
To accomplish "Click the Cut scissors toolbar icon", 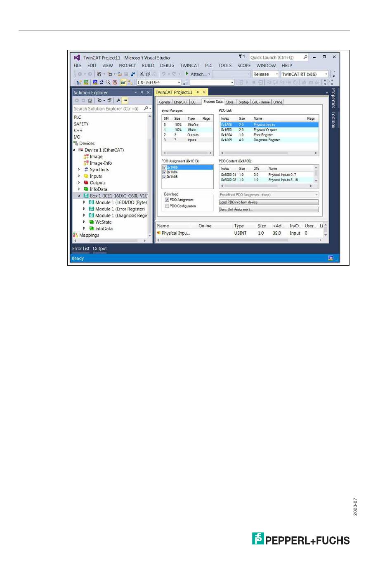I will tap(142, 74).
